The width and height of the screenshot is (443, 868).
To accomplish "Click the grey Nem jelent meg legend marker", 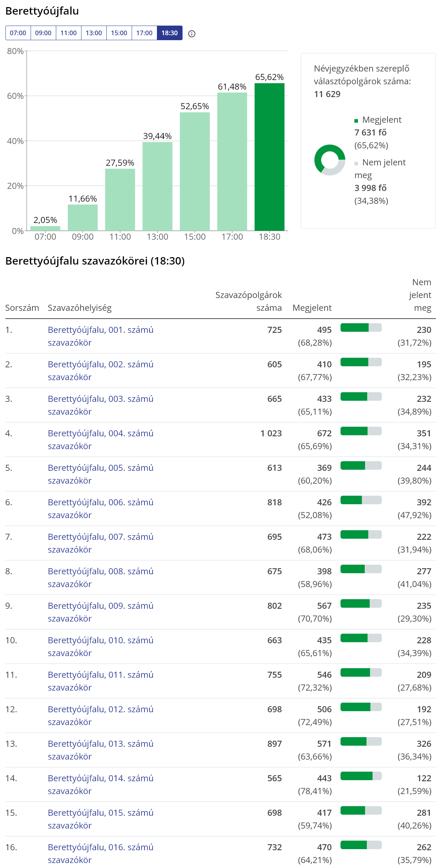I will (356, 164).
